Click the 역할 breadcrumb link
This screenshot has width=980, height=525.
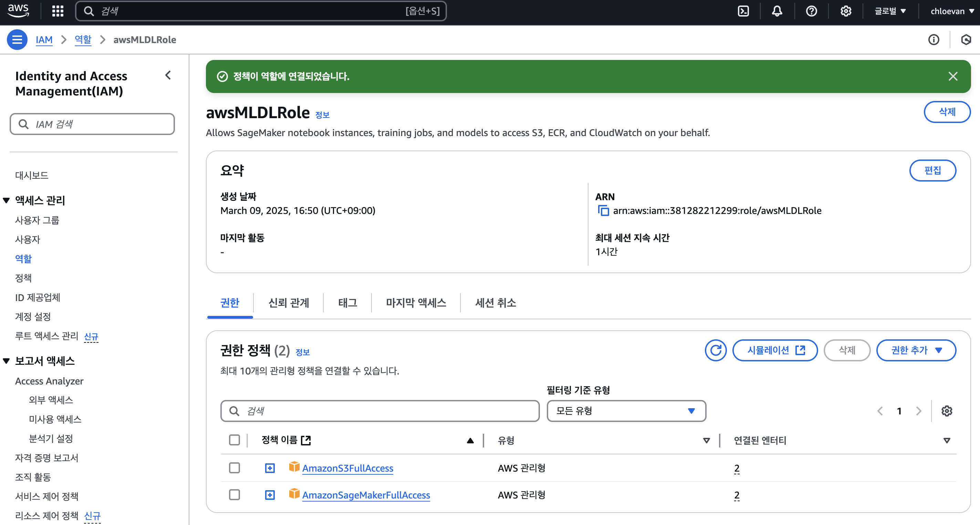pos(83,40)
